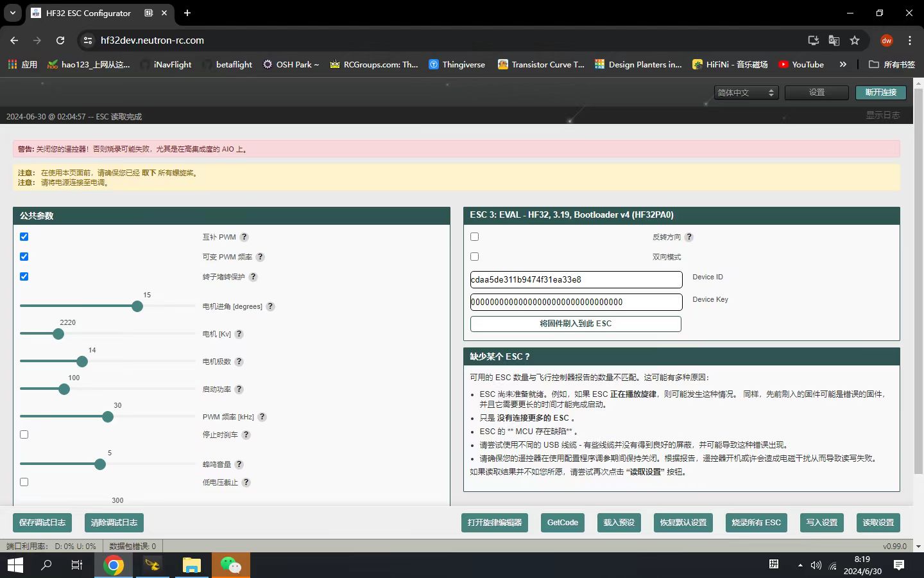The height and width of the screenshot is (578, 924).
Task: Click help icon beside PWM 频率 [kHz]
Action: pos(262,417)
